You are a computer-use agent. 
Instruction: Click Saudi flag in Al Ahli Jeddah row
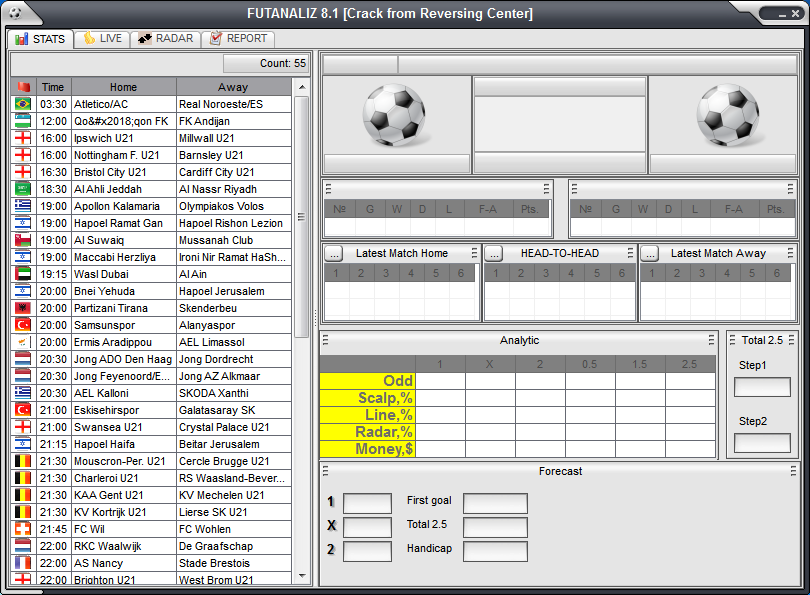[x=23, y=189]
